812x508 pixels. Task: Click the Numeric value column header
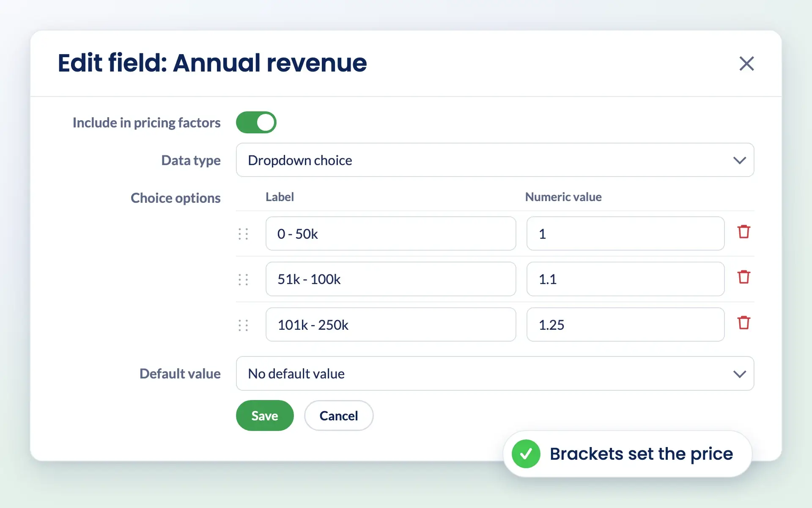(563, 197)
